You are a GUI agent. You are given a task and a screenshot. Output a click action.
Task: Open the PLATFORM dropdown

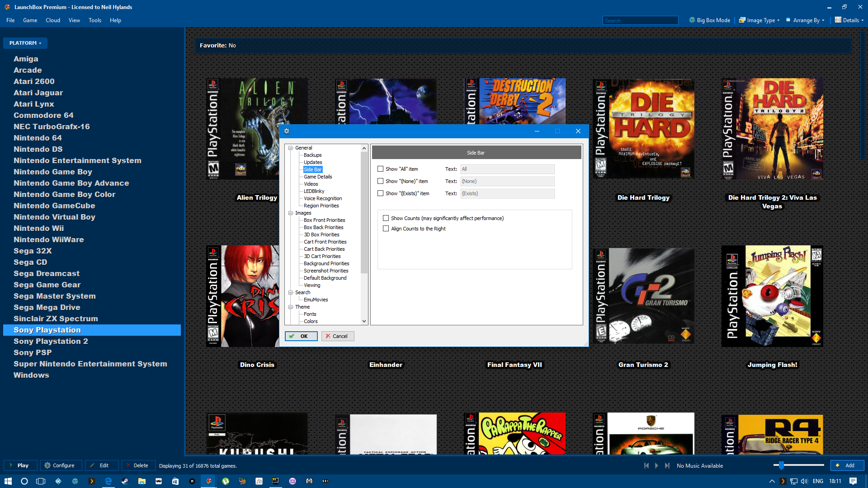tap(25, 43)
